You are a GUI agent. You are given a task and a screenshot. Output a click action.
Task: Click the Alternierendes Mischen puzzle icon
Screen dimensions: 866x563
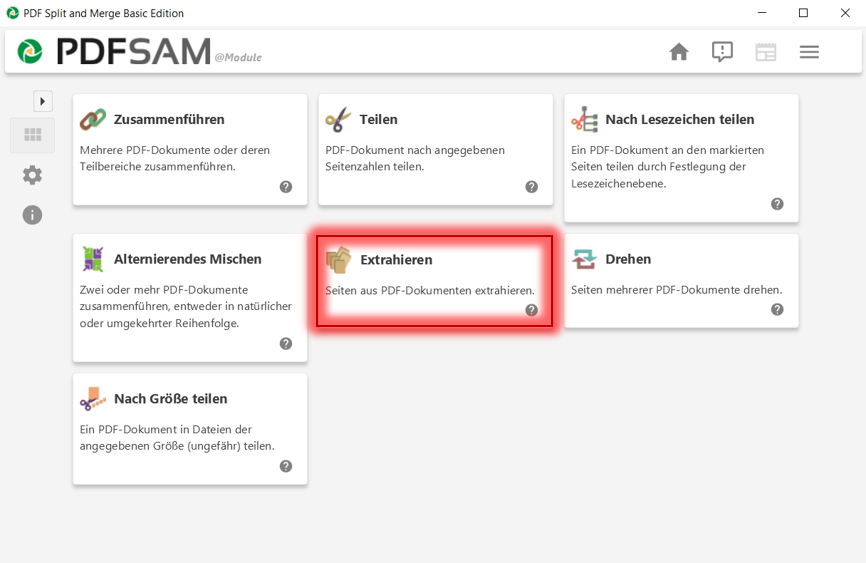(x=93, y=259)
